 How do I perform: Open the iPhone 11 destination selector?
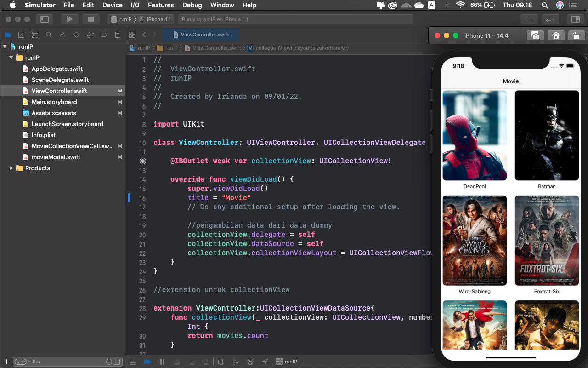[x=155, y=19]
